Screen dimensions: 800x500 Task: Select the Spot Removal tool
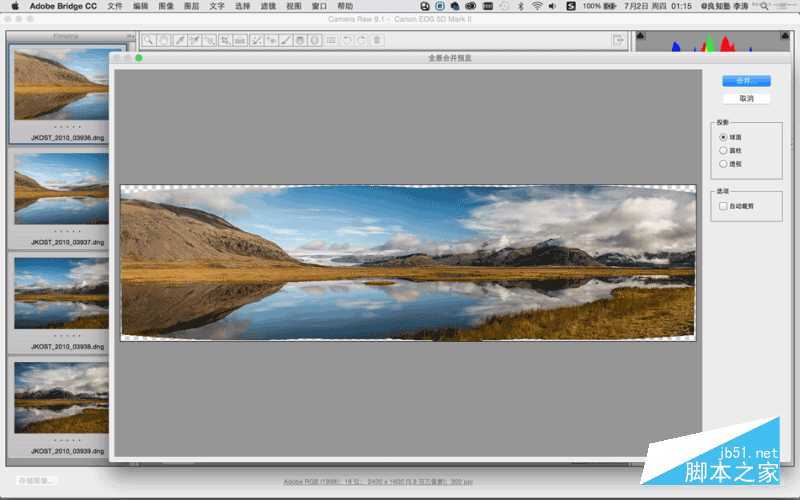256,40
